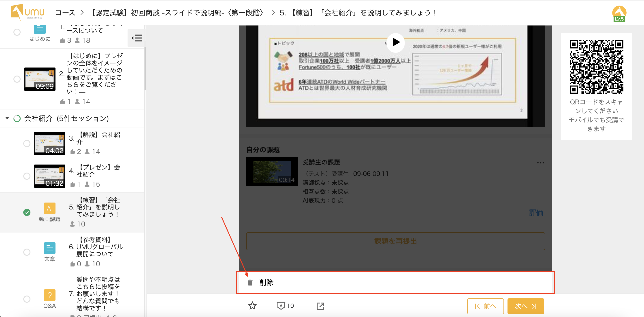644x317 pixels.
Task: Click the trash delete icon
Action: coord(250,283)
